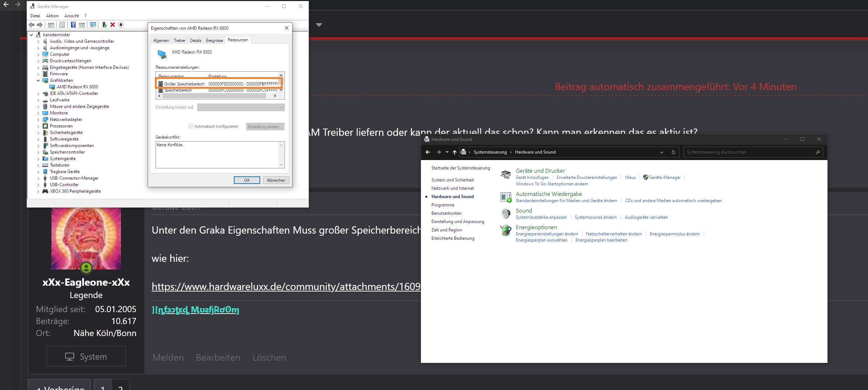Viewport: 868px width, 390px height.
Task: Click the Monitore category icon in tree
Action: click(45, 113)
